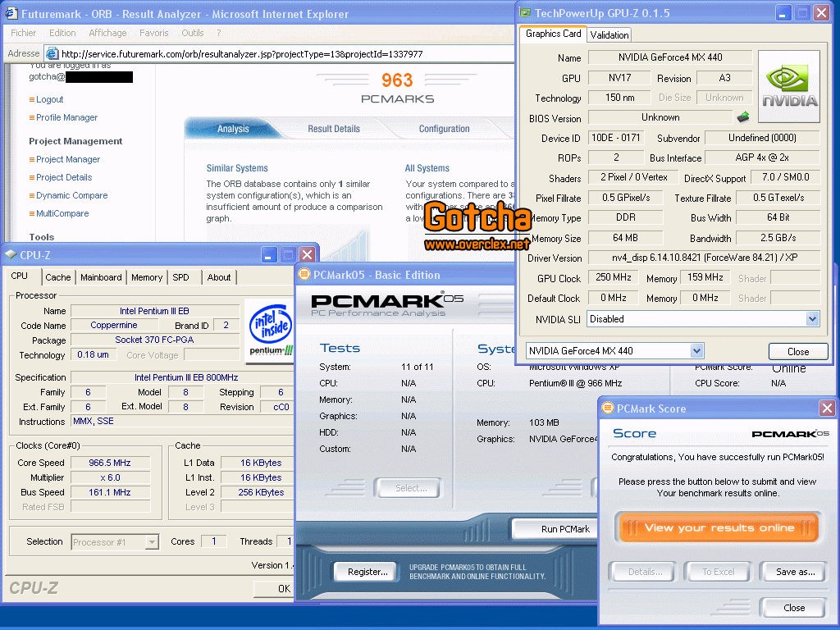Viewport: 840px width, 630px height.
Task: Open the Affichage menu in Internet Explorer
Action: 107,33
